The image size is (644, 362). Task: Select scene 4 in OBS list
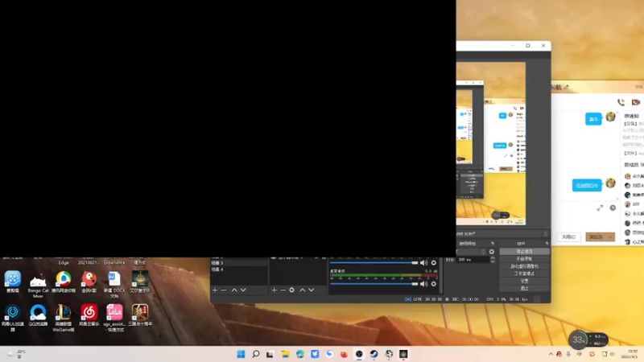point(239,269)
